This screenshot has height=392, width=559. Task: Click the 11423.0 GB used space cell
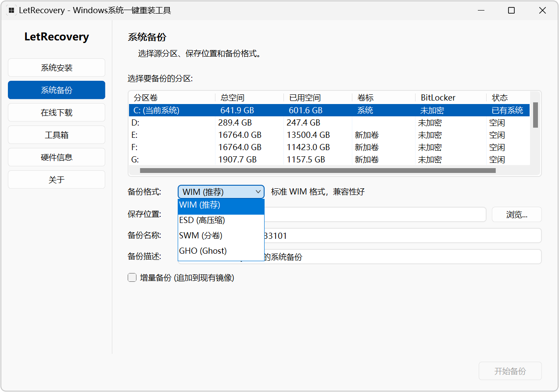coord(308,147)
